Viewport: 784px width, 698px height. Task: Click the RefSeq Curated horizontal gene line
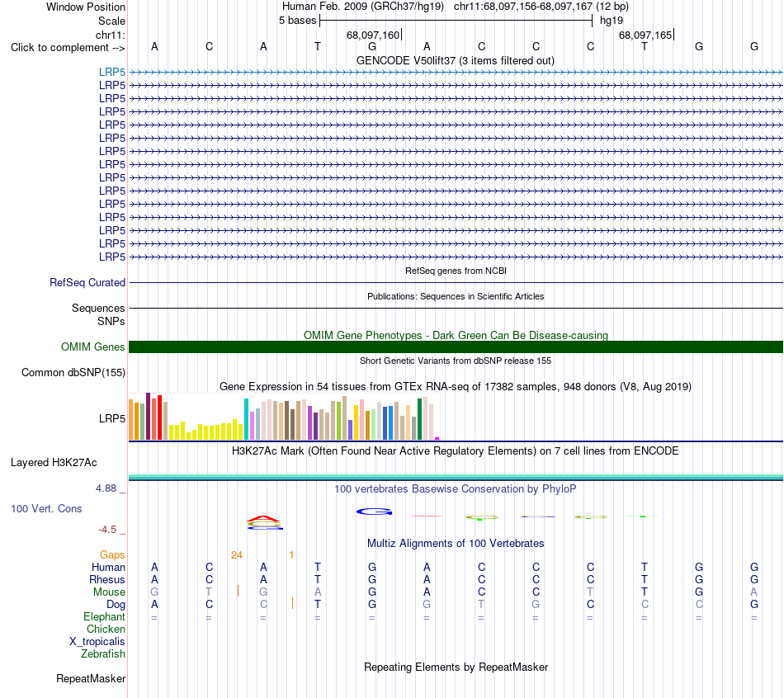coord(456,282)
